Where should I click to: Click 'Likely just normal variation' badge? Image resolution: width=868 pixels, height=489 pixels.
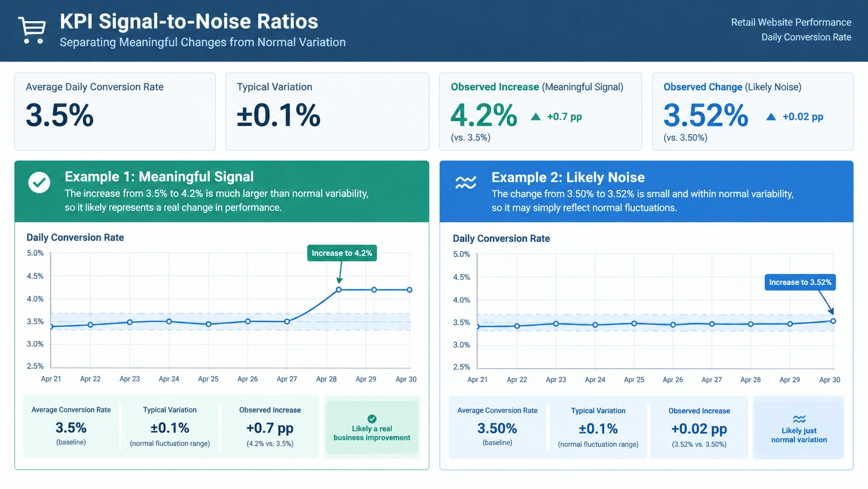pos(799,429)
